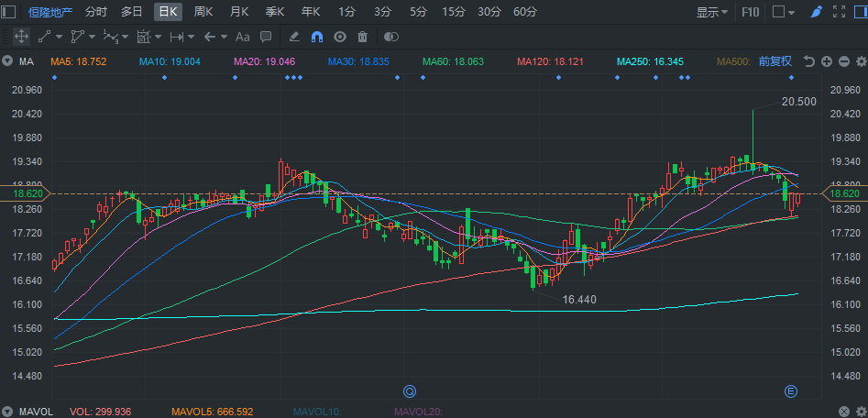Screen dimensions: 868x418
Task: Toggle the overlapping circles overlay icon
Action: (391, 37)
